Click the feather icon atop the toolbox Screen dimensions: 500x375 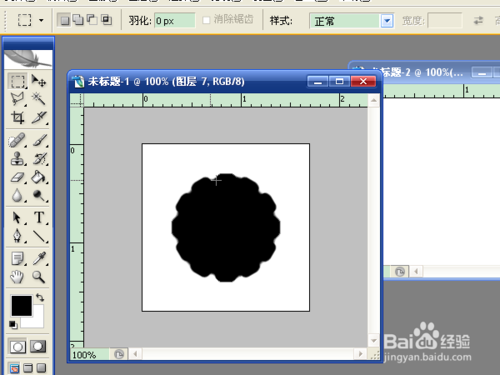(x=27, y=59)
